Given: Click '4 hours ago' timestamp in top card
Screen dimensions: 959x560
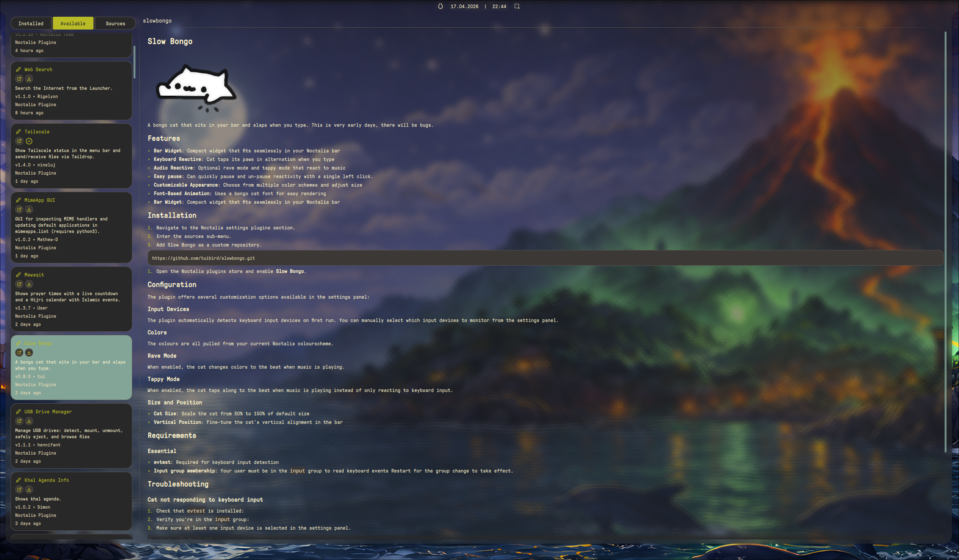Looking at the screenshot, I should coord(29,51).
